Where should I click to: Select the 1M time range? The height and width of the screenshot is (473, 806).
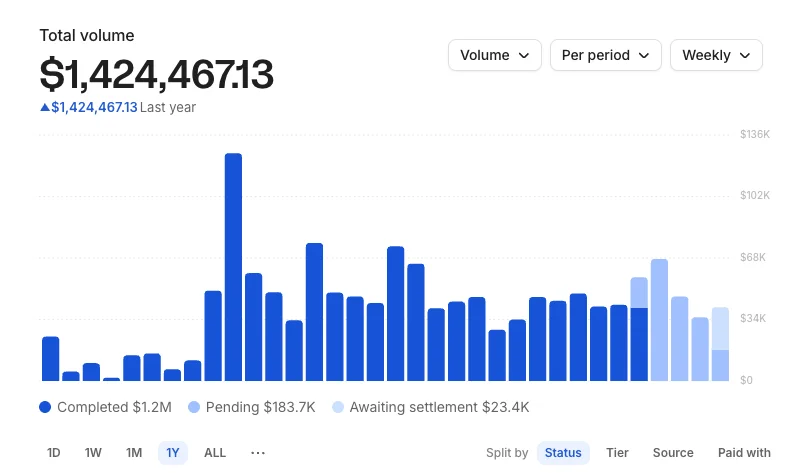(x=134, y=452)
